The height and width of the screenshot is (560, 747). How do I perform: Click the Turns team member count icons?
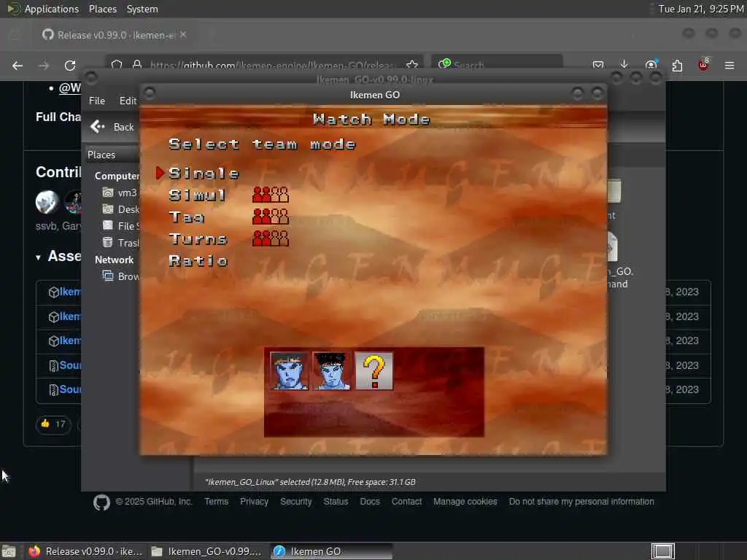(270, 238)
